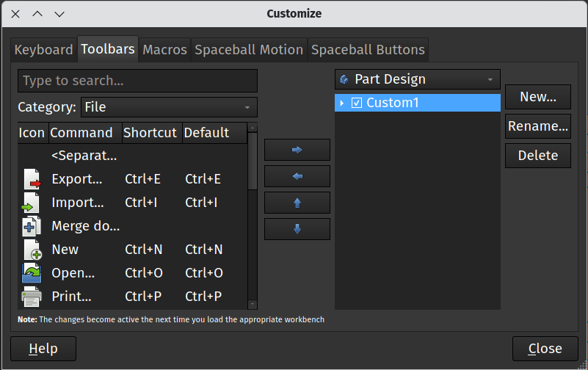The width and height of the screenshot is (588, 370).
Task: Click the New... toolbar button
Action: [x=537, y=97]
